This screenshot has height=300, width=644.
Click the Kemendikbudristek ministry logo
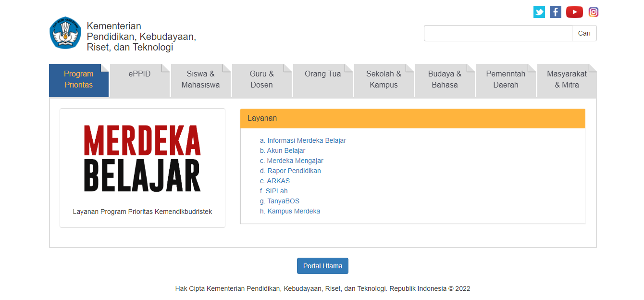click(65, 33)
